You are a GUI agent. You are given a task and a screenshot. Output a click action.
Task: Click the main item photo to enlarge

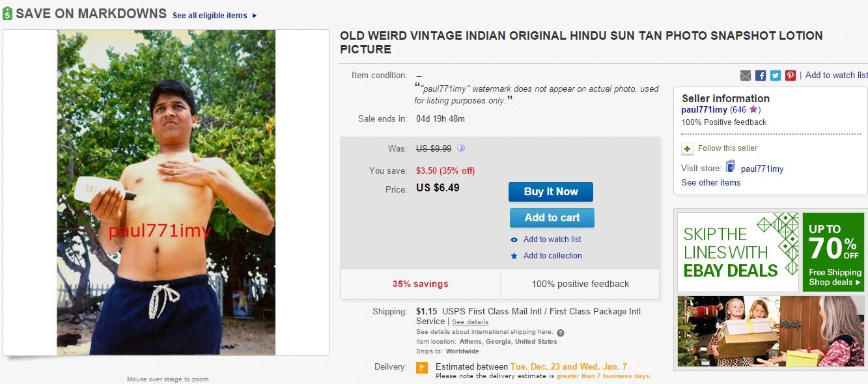coord(166,193)
